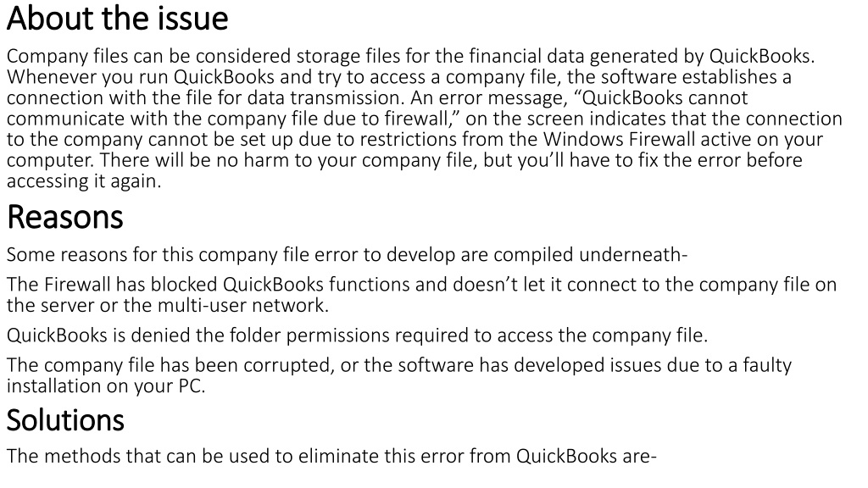Image resolution: width=868 pixels, height=488 pixels.
Task: Click 'The company file has been corrupted' line
Action: (x=399, y=366)
